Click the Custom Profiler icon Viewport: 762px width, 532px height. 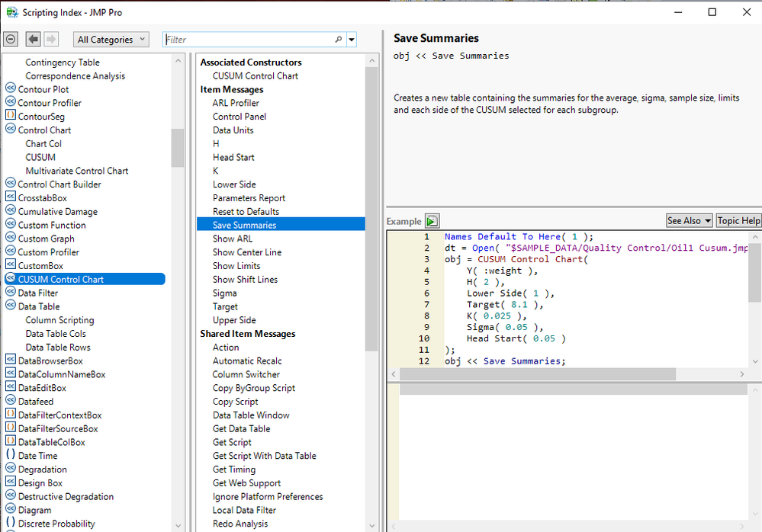click(11, 252)
